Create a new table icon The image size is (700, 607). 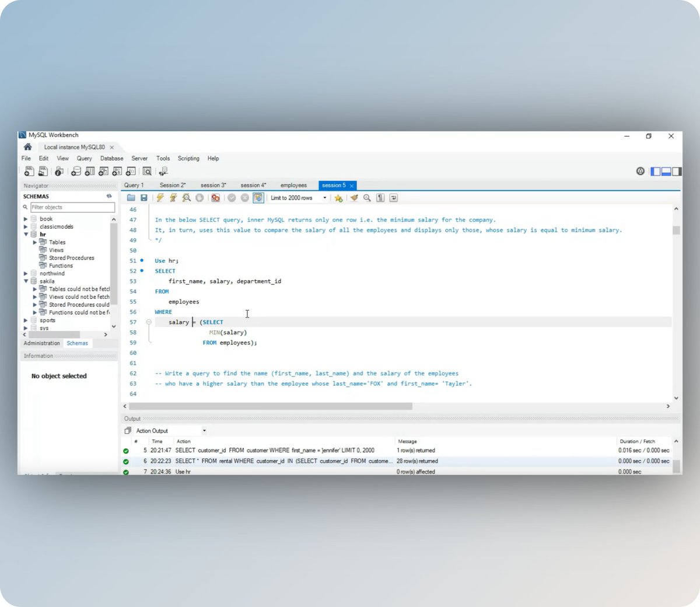pos(90,172)
